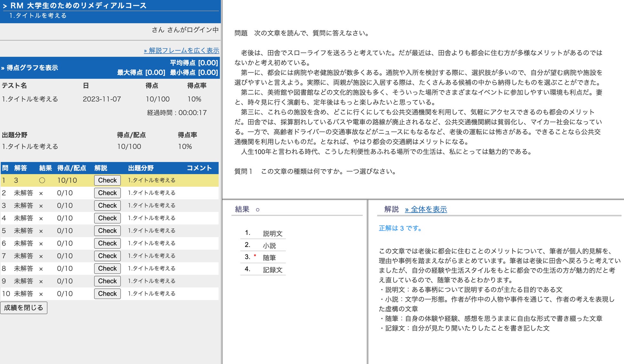Click the 出題分野 table header

tap(141, 168)
